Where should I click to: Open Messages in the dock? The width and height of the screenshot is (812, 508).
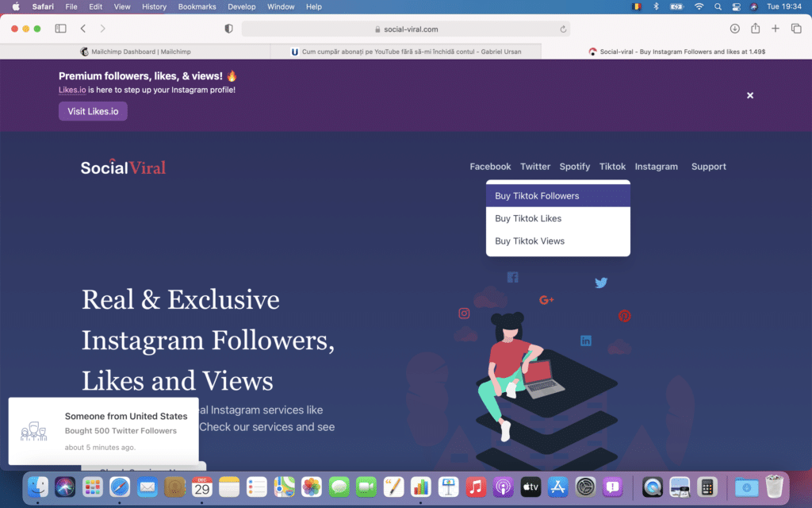click(339, 487)
